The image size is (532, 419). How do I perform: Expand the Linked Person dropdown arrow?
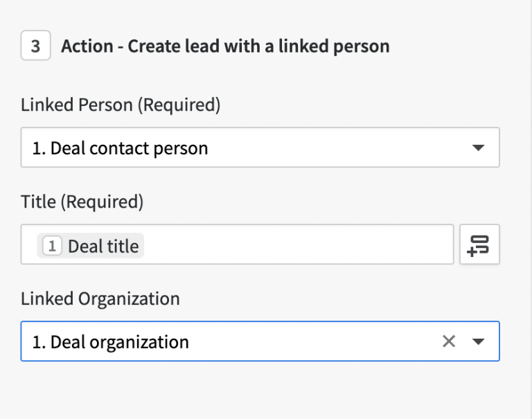point(478,148)
